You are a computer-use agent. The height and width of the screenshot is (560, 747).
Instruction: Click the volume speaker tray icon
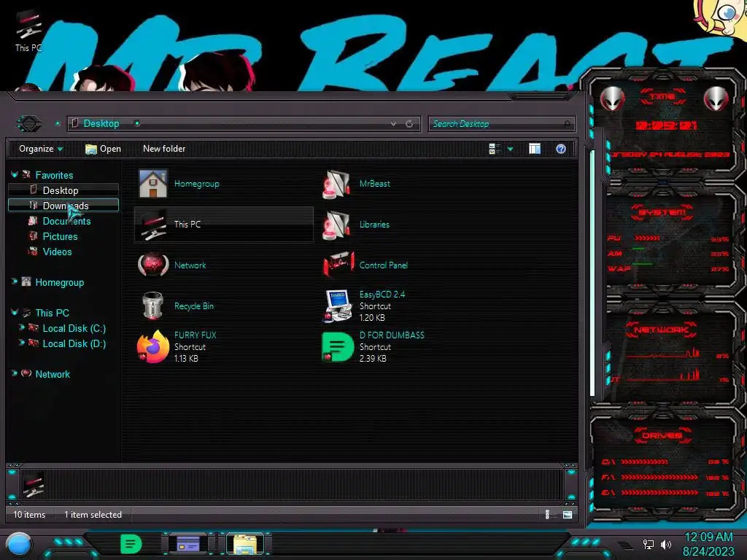(x=666, y=544)
